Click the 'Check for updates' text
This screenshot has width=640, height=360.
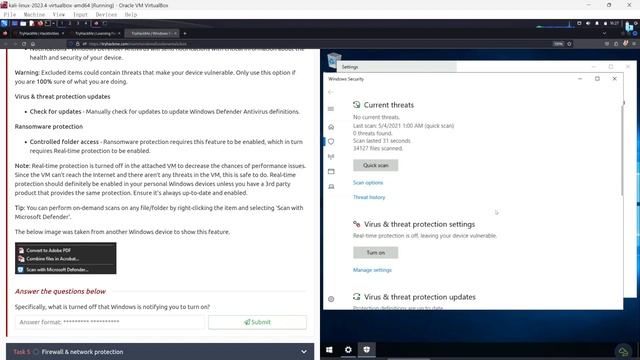point(56,111)
